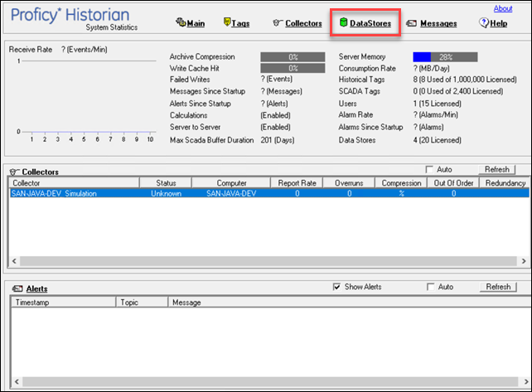Click the Main gears icon

181,22
